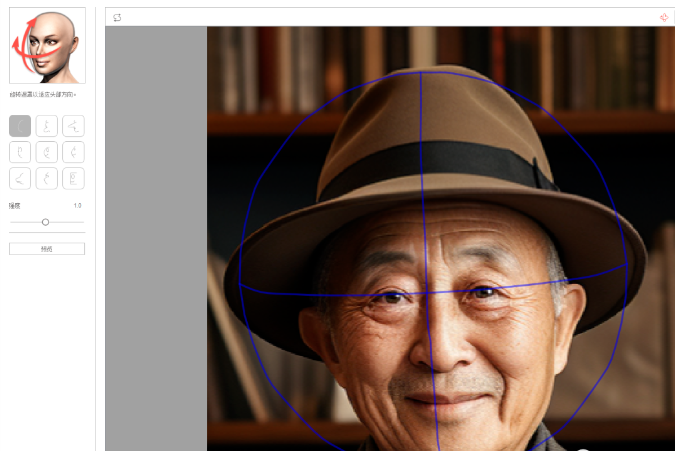Image resolution: width=675 pixels, height=451 pixels.
Task: Click the reset icon at canvas top-left
Action: pyautogui.click(x=117, y=17)
